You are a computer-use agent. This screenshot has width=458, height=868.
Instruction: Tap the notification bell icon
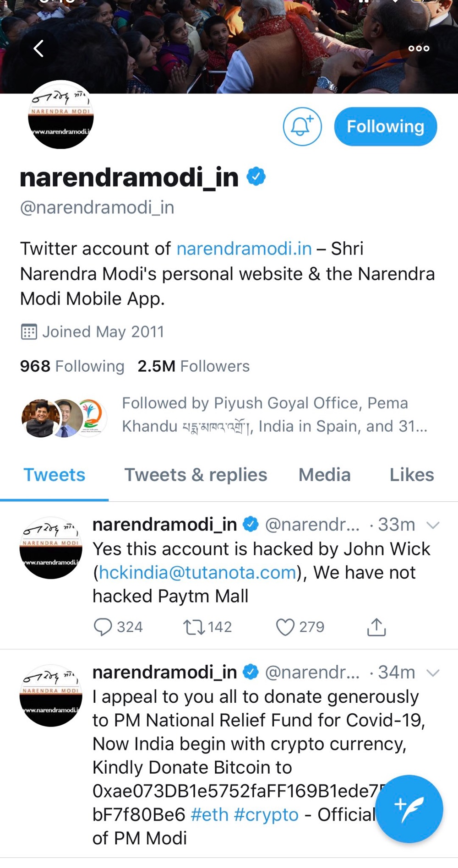pos(302,127)
